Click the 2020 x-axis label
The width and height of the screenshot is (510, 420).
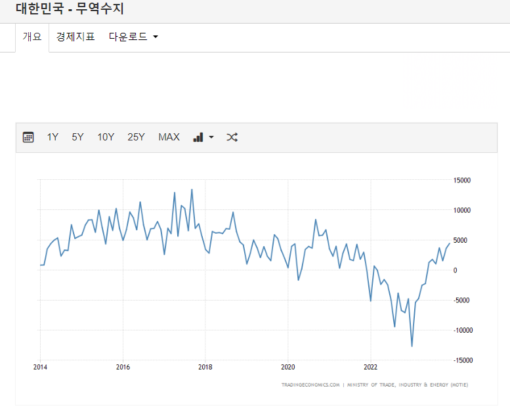288,367
